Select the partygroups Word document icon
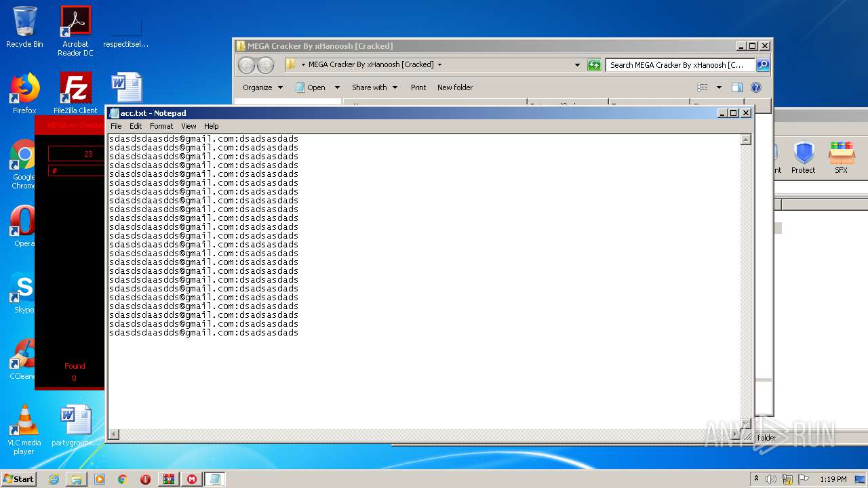 point(75,426)
